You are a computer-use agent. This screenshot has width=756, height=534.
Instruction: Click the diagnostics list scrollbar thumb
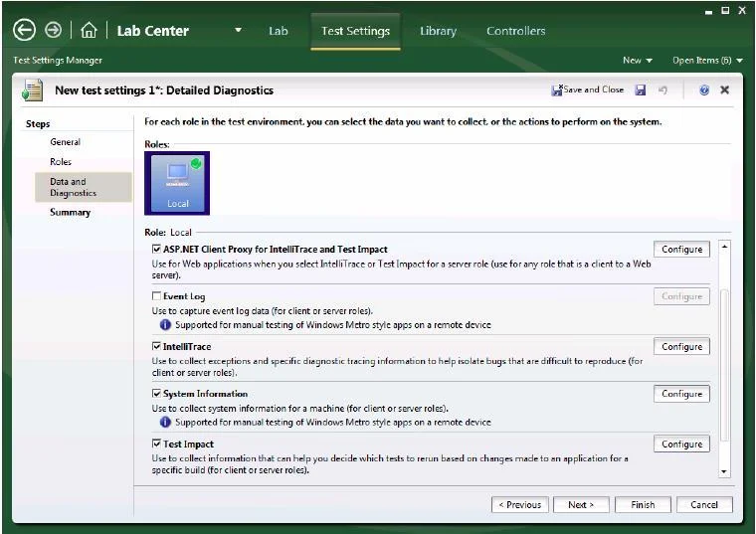point(724,365)
